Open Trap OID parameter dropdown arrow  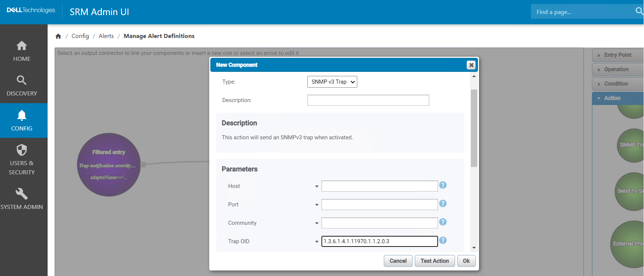click(x=317, y=242)
